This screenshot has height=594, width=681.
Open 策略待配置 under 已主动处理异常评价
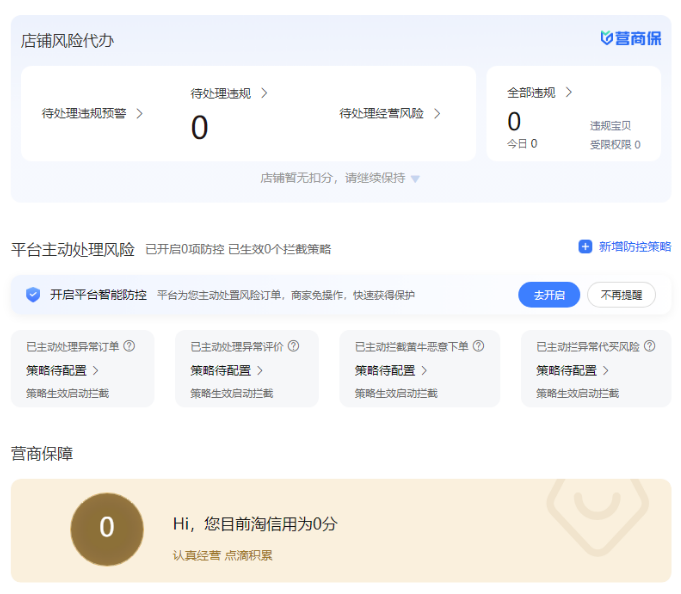click(227, 370)
